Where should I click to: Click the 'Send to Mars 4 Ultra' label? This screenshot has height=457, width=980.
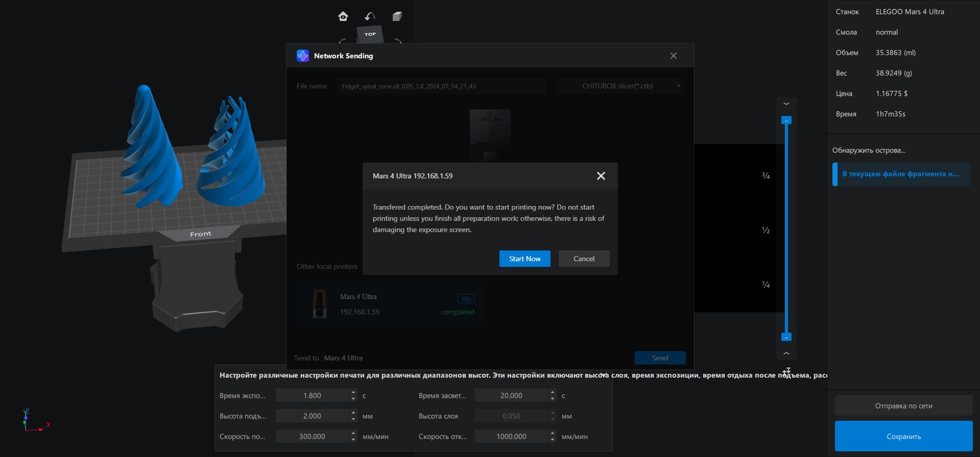pos(328,358)
